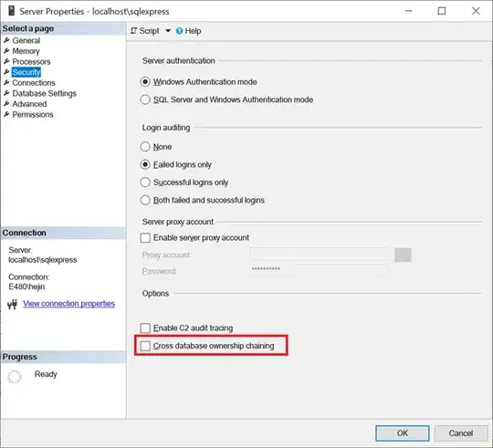This screenshot has width=493, height=448.
Task: Click the Proxy account input field
Action: (x=319, y=254)
